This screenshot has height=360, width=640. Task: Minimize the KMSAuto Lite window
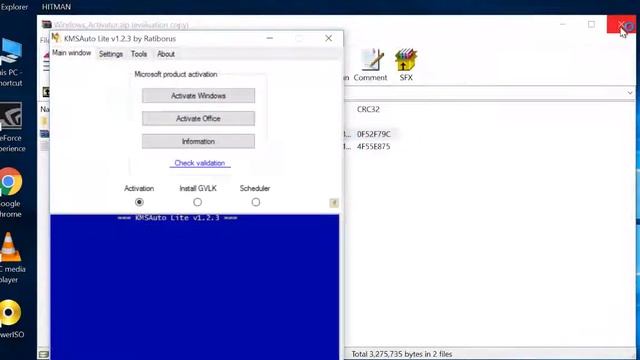[269, 38]
